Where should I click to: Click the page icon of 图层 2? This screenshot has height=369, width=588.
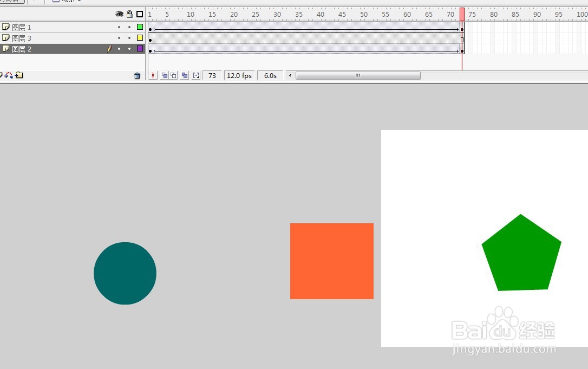[x=5, y=49]
